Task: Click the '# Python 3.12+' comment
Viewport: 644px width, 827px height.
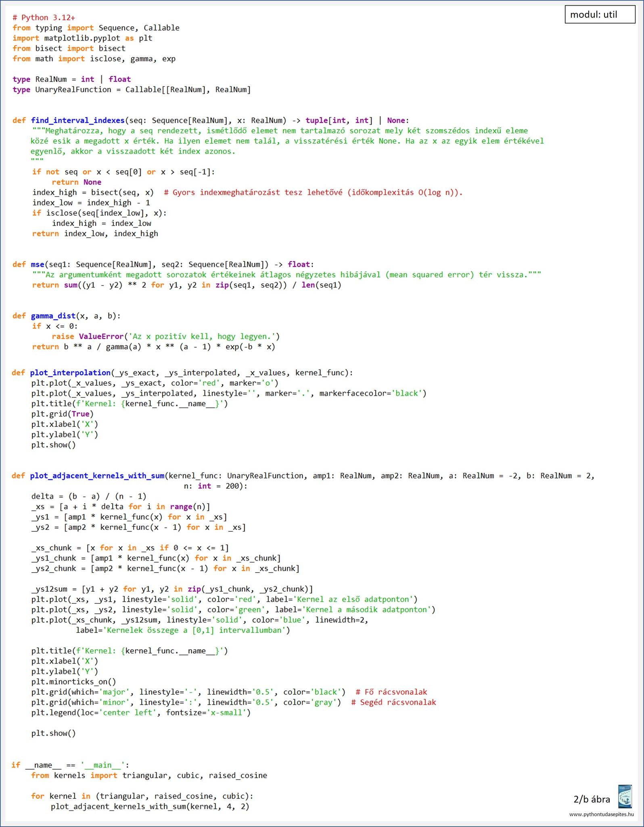Action: pyautogui.click(x=44, y=18)
